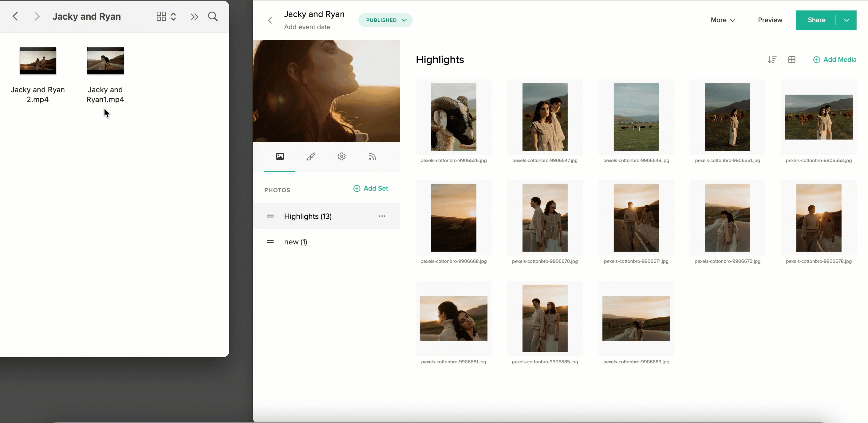Image resolution: width=868 pixels, height=423 pixels.
Task: Open the Highlights set options menu
Action: click(382, 216)
